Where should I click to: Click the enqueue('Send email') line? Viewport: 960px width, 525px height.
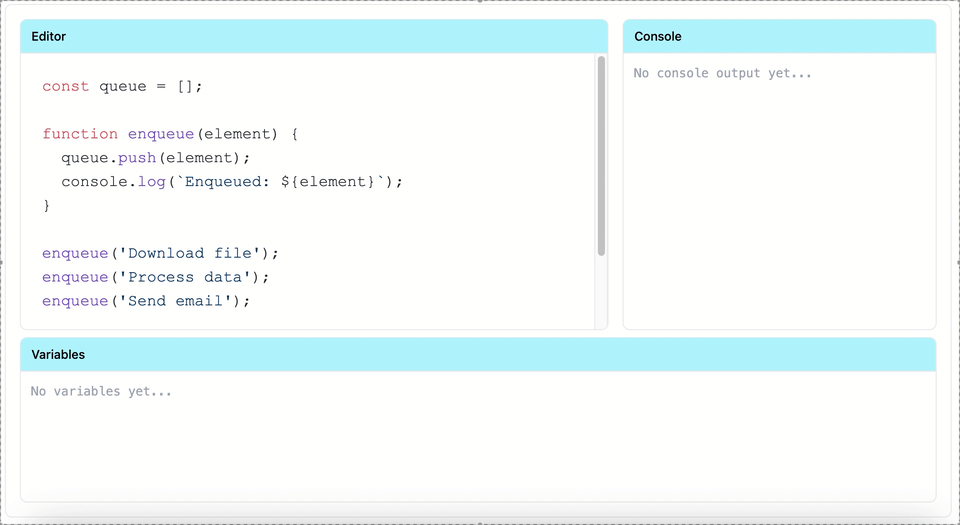coord(146,301)
